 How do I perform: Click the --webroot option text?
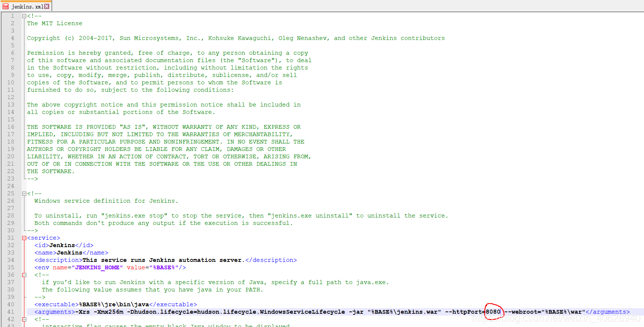pos(521,312)
